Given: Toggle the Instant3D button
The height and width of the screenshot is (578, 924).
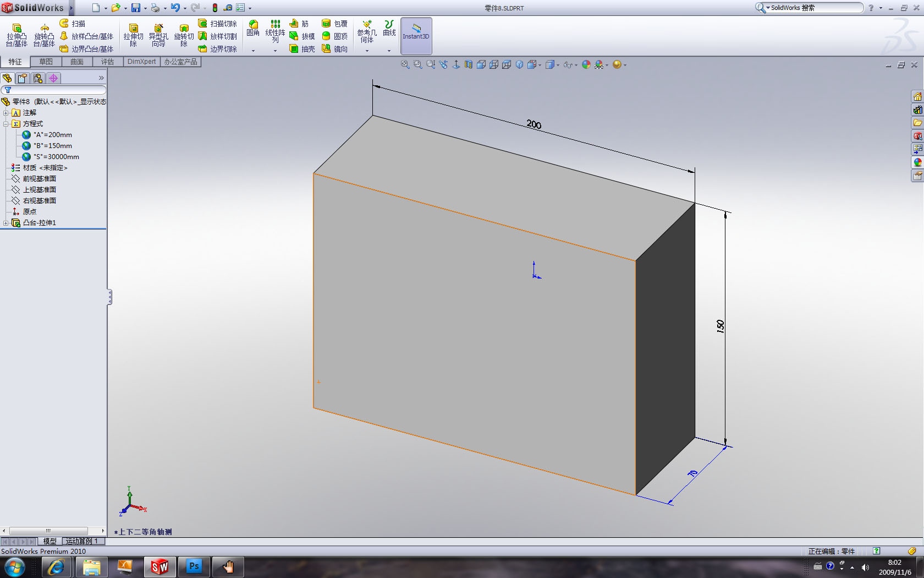Looking at the screenshot, I should (x=416, y=36).
